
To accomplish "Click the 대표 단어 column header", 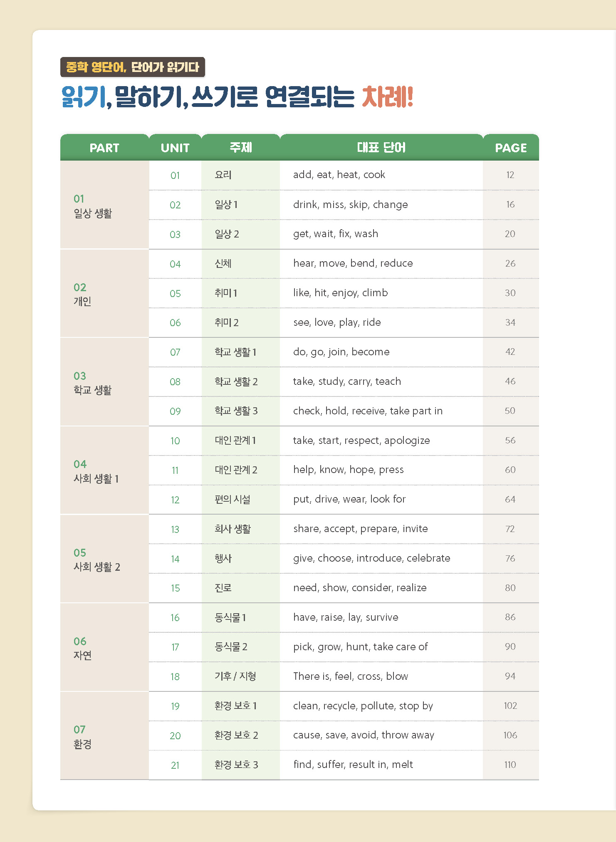I will (381, 148).
